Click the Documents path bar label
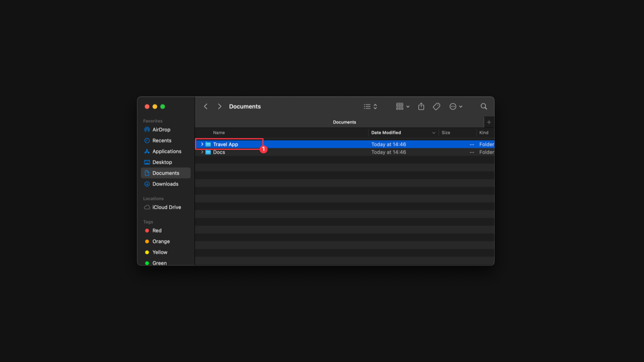The width and height of the screenshot is (644, 362). pos(344,122)
